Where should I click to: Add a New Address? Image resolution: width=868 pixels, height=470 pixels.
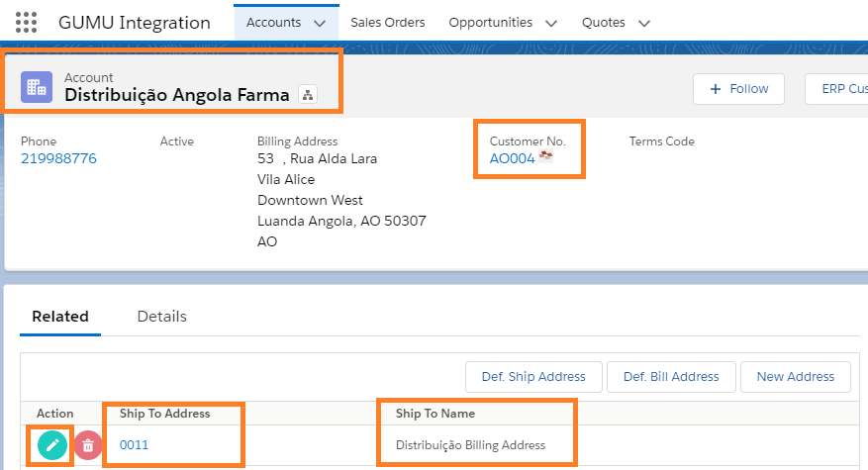[x=796, y=377]
